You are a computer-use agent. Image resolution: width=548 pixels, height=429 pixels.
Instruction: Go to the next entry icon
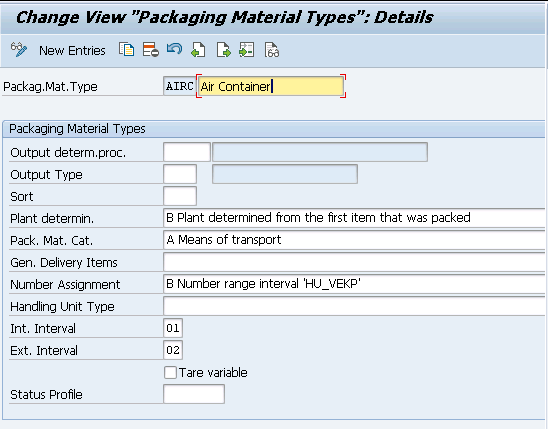(223, 50)
